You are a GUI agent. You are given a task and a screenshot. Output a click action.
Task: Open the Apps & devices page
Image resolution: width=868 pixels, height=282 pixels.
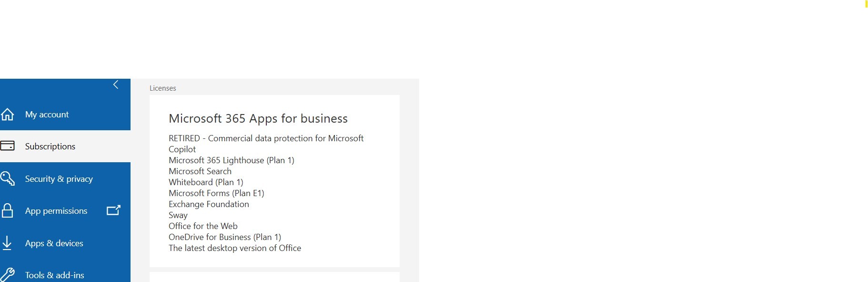[x=54, y=243]
